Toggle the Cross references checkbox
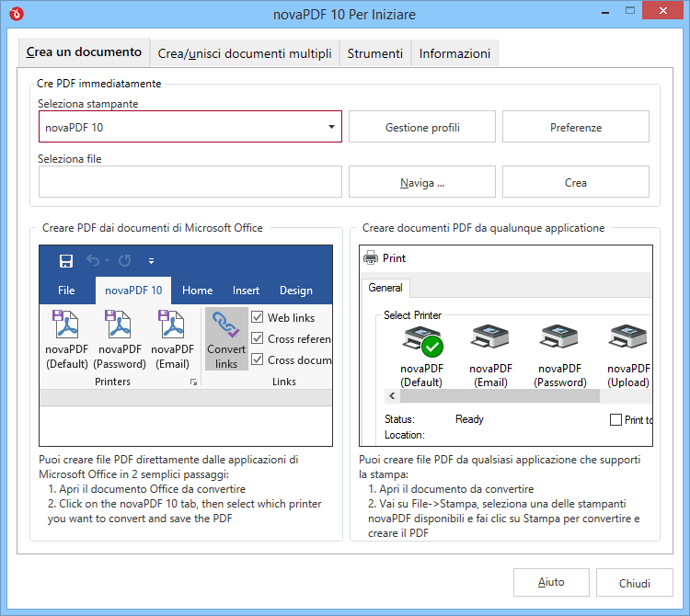This screenshot has width=690, height=616. pos(257,338)
